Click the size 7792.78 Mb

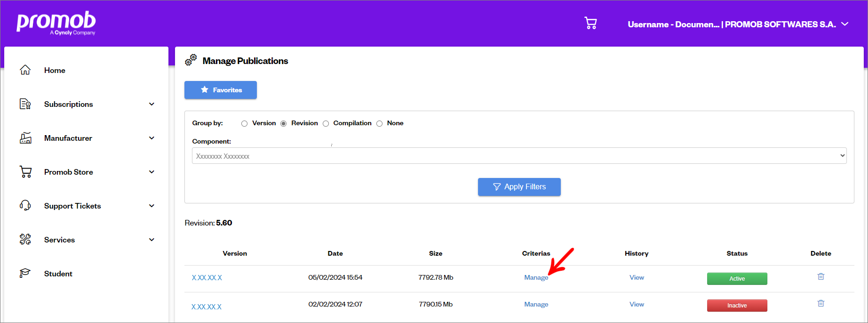(436, 277)
